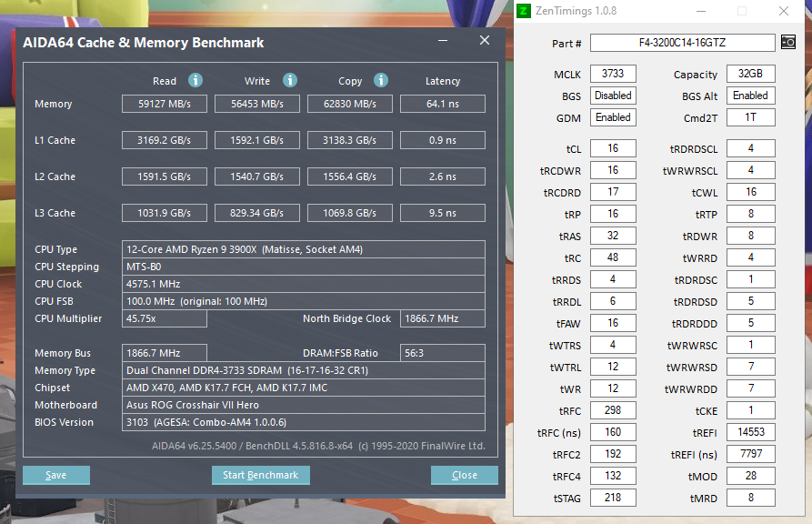Click the L1 Cache Read value 3169.2 GB/s
The height and width of the screenshot is (524, 812).
tap(165, 140)
